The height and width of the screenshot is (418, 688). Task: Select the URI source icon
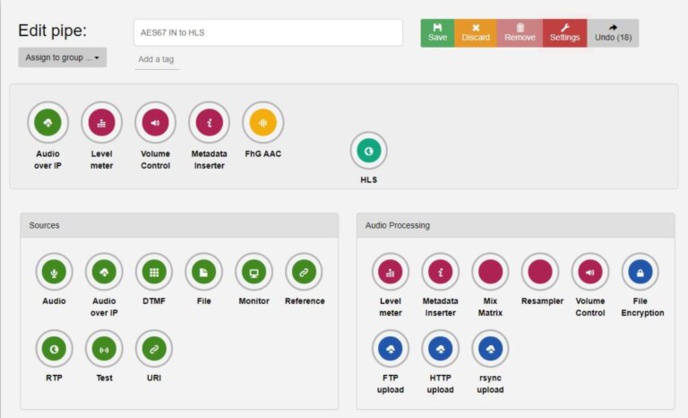(x=154, y=348)
